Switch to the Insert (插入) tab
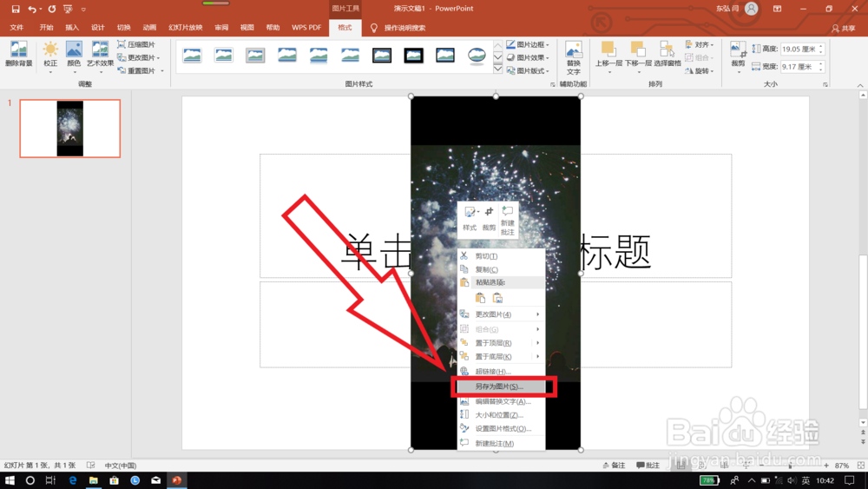 point(72,28)
